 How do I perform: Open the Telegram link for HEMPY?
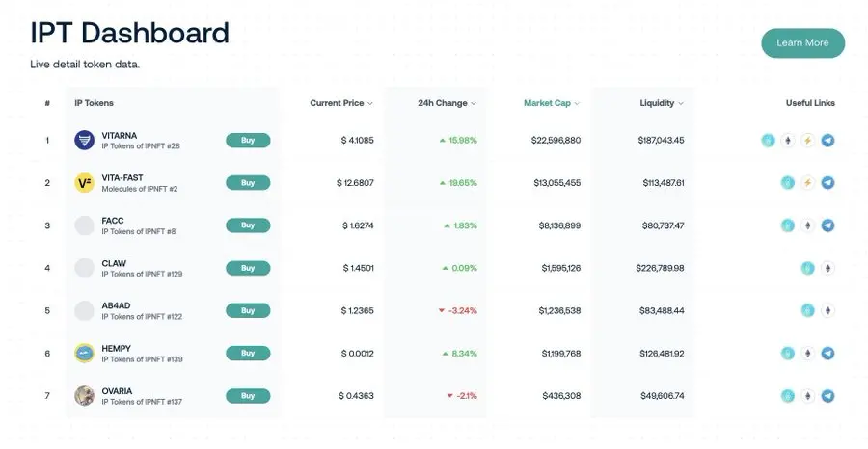pos(827,354)
